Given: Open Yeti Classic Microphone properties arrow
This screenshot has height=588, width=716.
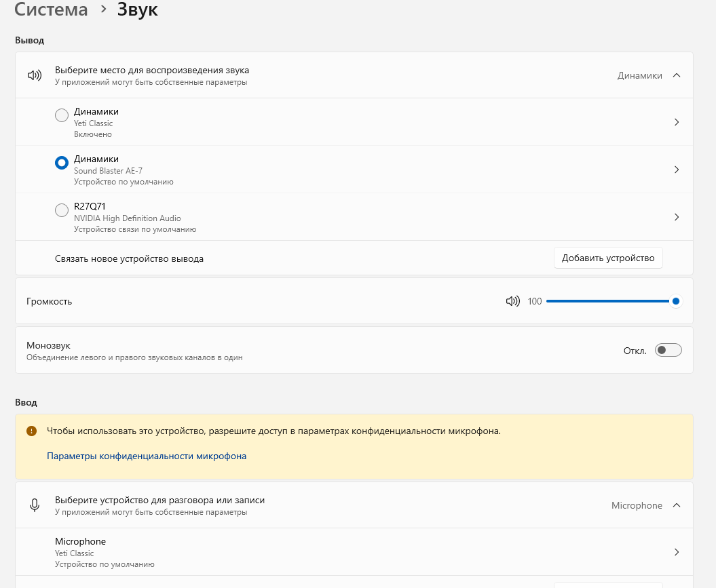Looking at the screenshot, I should 676,552.
